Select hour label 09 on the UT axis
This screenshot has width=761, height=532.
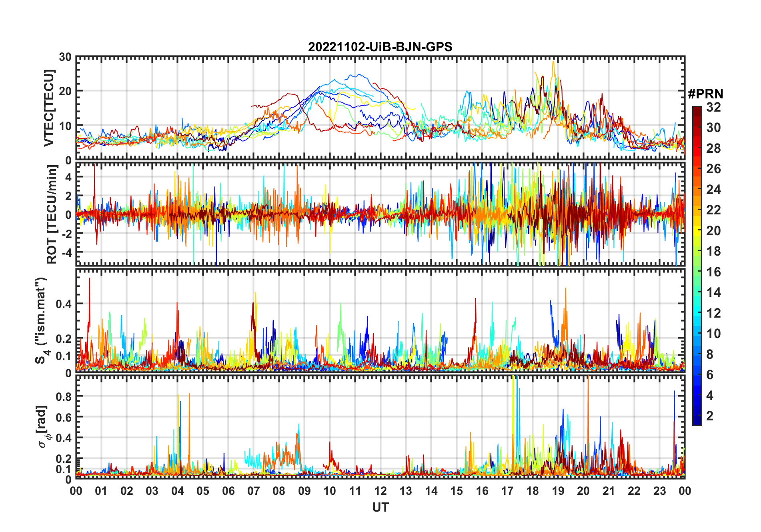pyautogui.click(x=304, y=491)
